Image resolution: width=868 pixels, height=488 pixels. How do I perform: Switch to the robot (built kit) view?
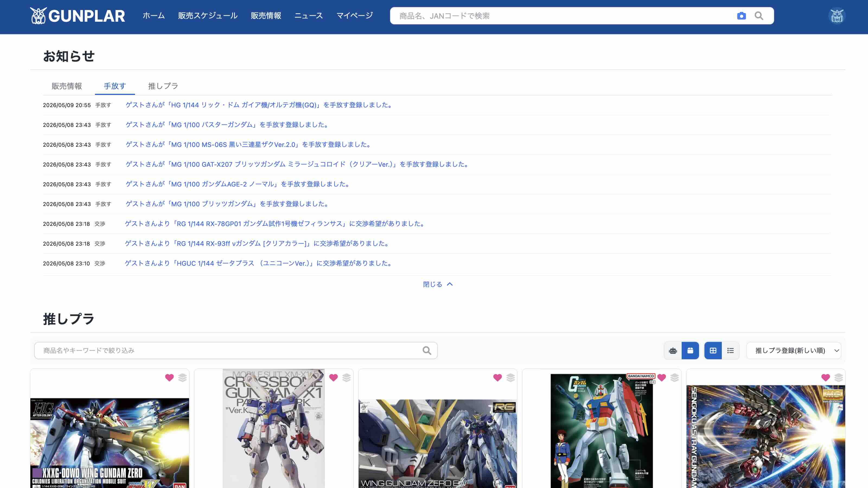pyautogui.click(x=673, y=351)
